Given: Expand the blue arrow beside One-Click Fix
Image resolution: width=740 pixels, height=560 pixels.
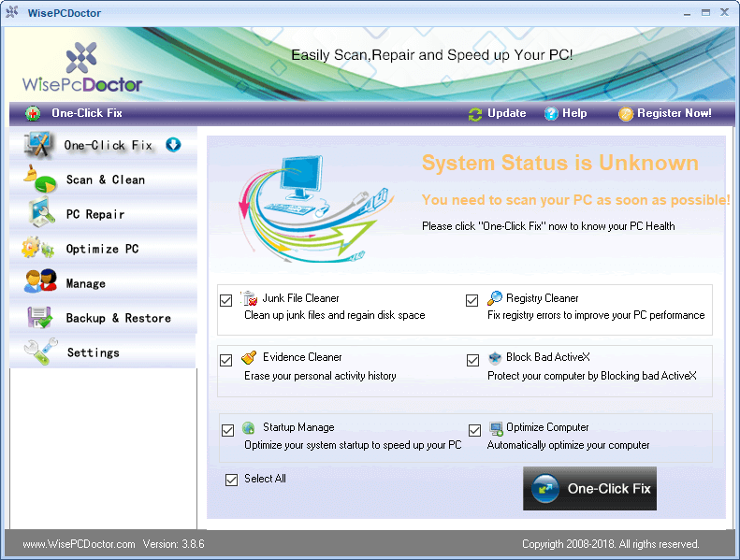Looking at the screenshot, I should coord(173,144).
